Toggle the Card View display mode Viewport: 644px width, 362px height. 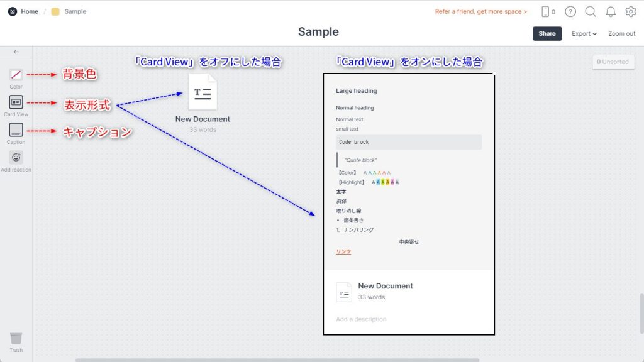click(16, 102)
